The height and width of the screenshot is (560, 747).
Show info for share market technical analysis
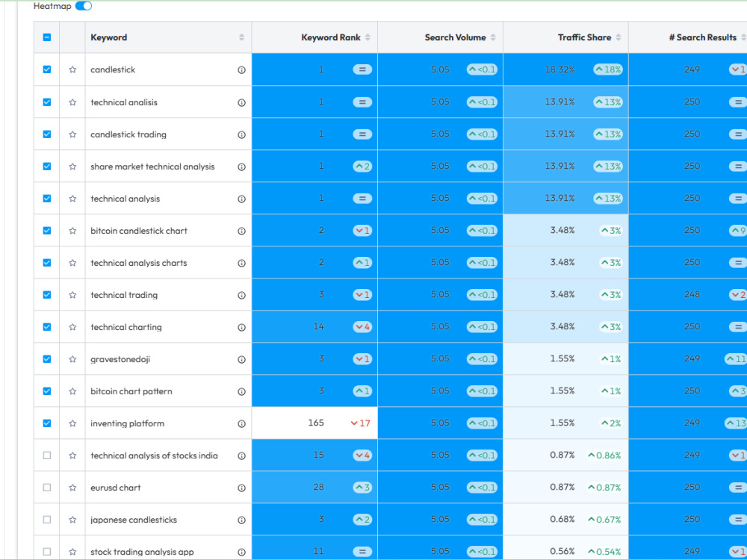click(x=241, y=167)
